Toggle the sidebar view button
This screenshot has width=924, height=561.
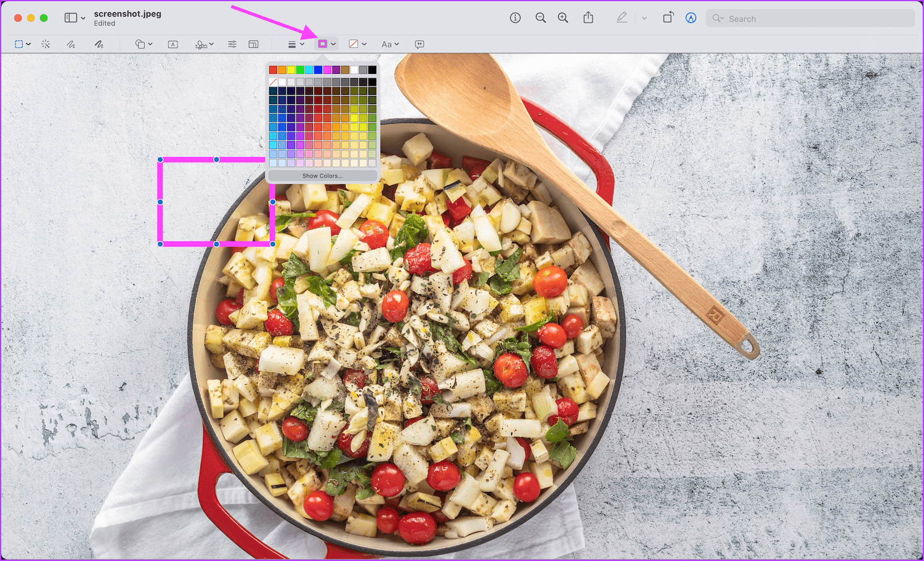click(x=71, y=18)
